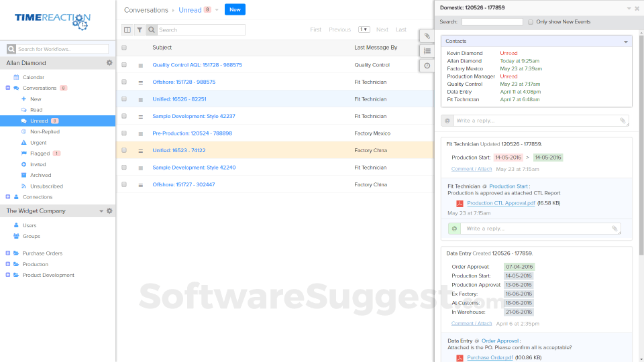Click the Production Start mention link
The width and height of the screenshot is (644, 362).
tap(508, 186)
